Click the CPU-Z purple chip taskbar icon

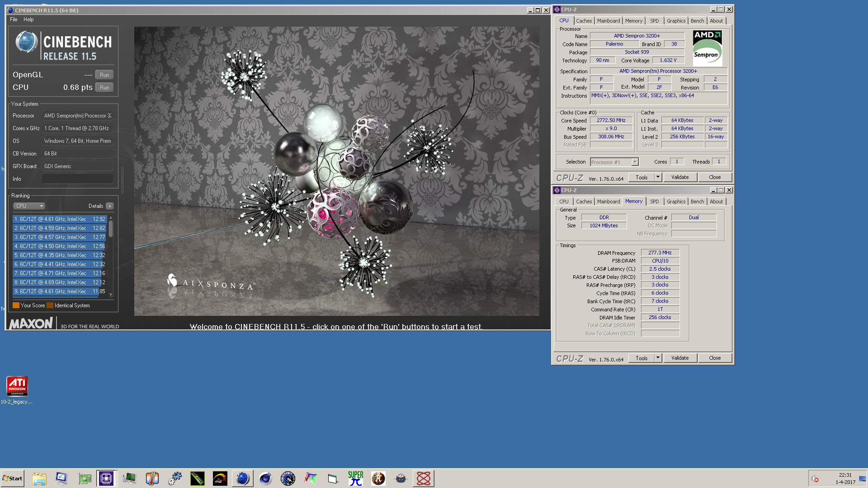(x=106, y=479)
